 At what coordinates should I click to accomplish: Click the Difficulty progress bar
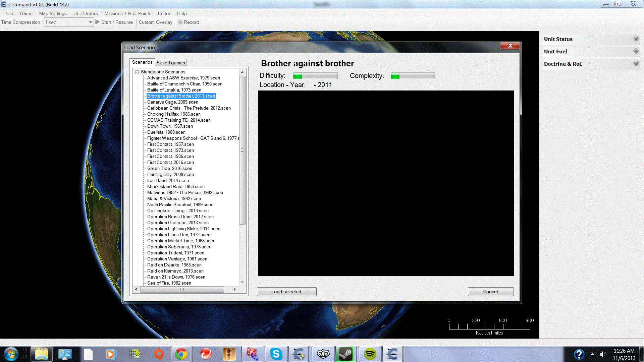pos(315,76)
